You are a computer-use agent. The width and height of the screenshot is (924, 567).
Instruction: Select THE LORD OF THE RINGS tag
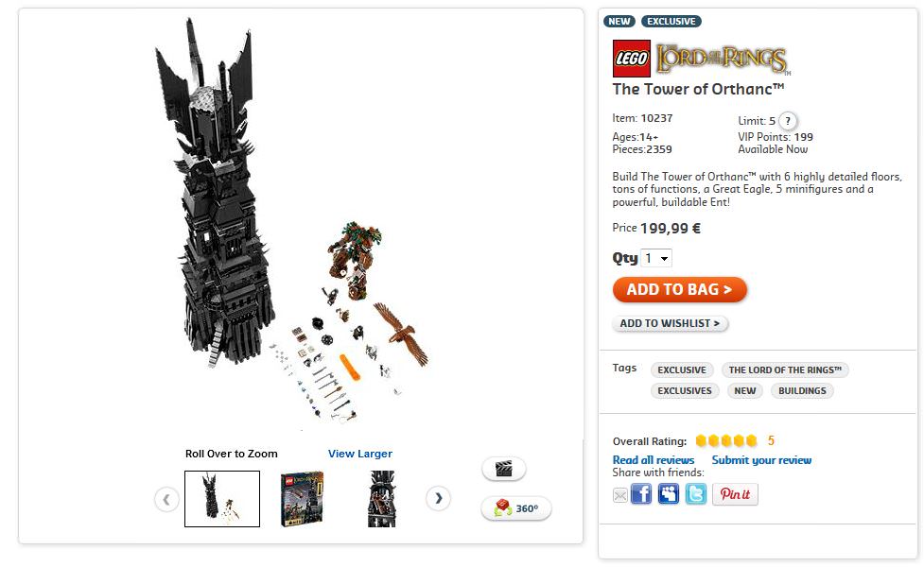[785, 369]
